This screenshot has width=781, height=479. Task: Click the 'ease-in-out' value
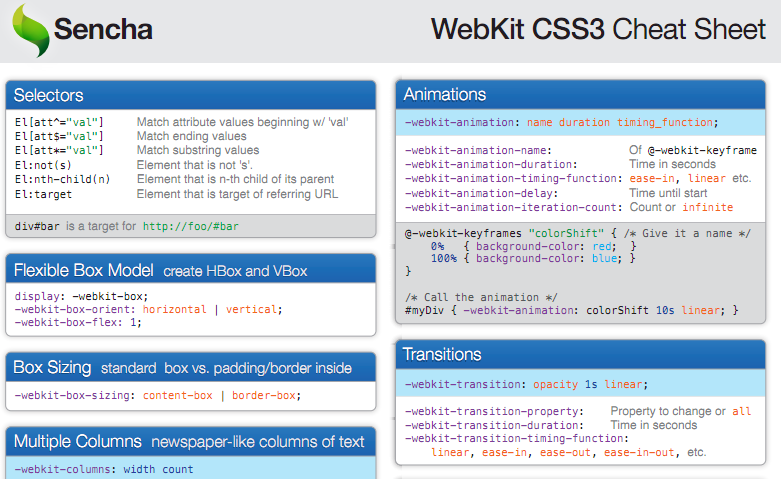point(639,453)
